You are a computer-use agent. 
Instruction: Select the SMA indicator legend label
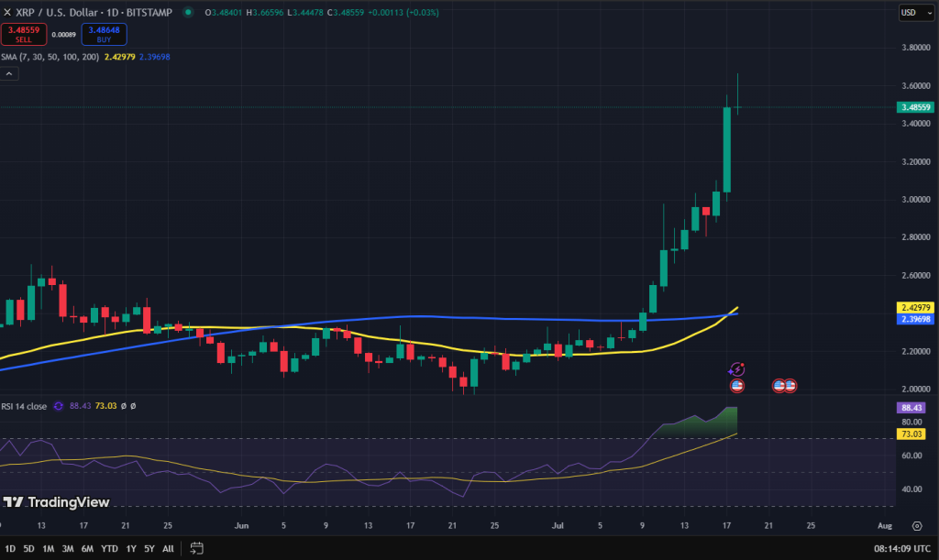coord(50,57)
